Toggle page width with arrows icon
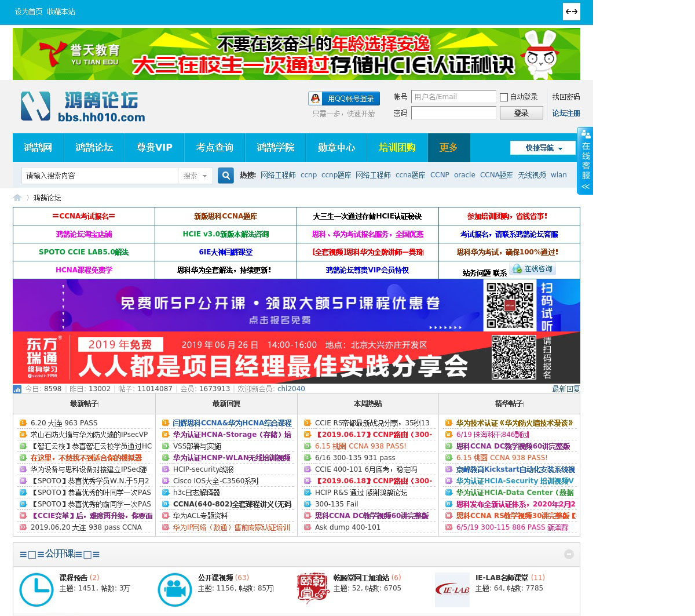 (571, 12)
